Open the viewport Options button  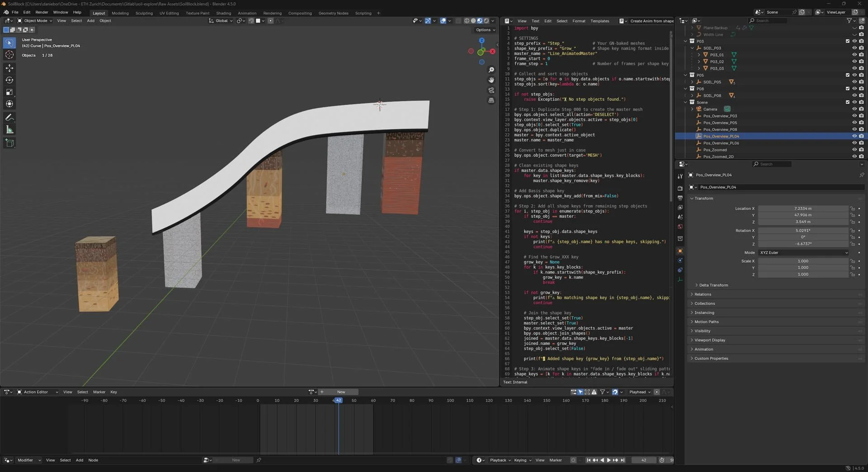[485, 30]
